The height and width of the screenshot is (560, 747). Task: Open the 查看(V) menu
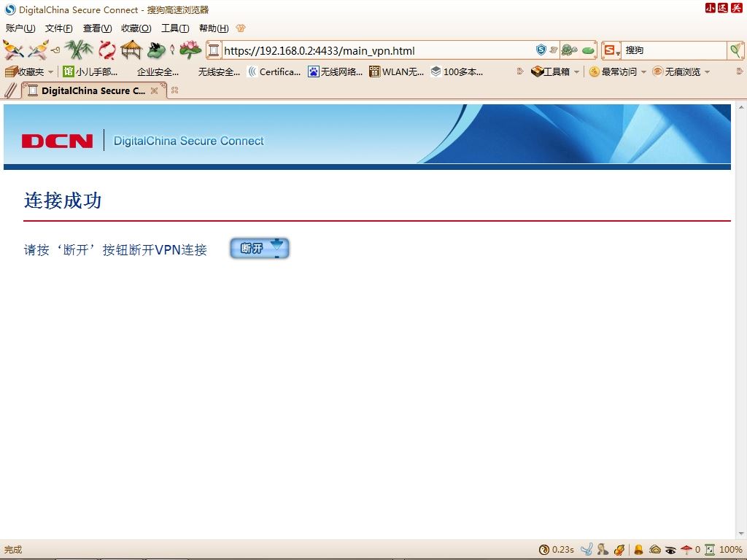point(97,28)
